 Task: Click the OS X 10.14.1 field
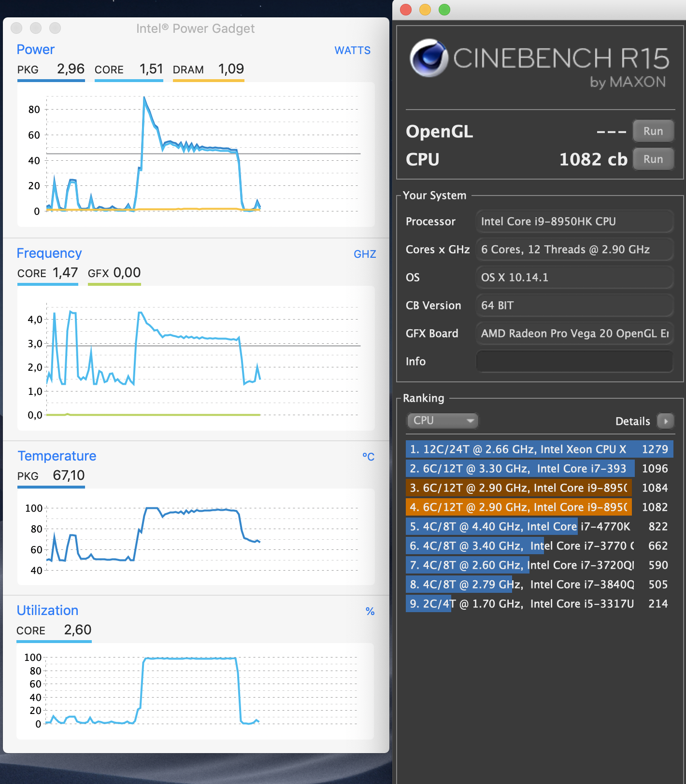pos(574,277)
